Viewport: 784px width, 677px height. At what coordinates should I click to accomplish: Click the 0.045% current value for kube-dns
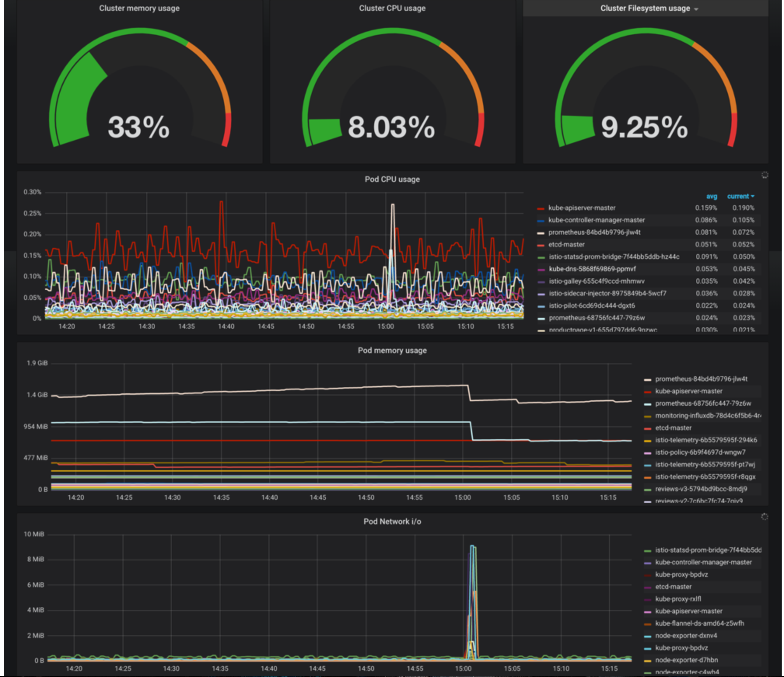point(744,269)
